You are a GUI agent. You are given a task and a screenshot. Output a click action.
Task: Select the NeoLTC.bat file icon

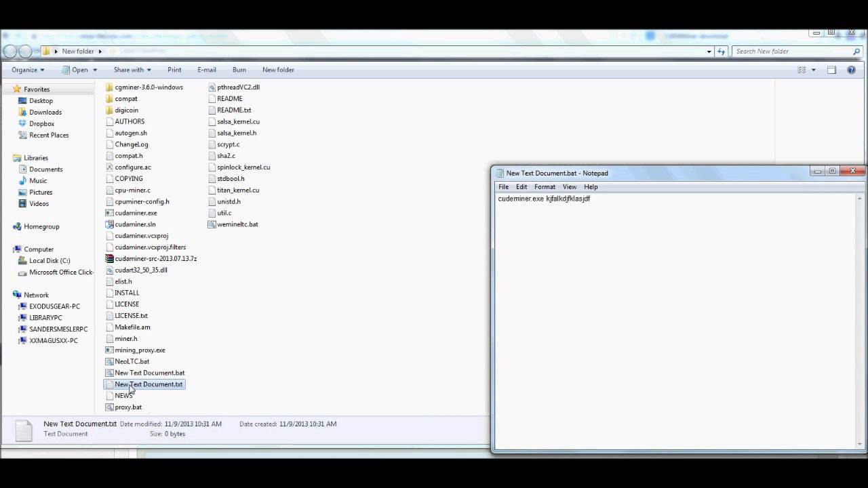109,361
